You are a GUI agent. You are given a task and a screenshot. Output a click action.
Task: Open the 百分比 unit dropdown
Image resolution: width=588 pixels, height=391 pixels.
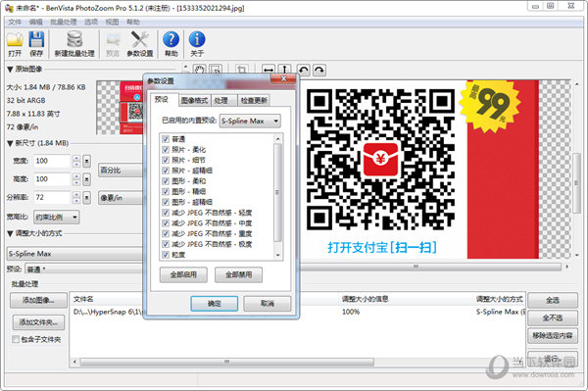(121, 171)
